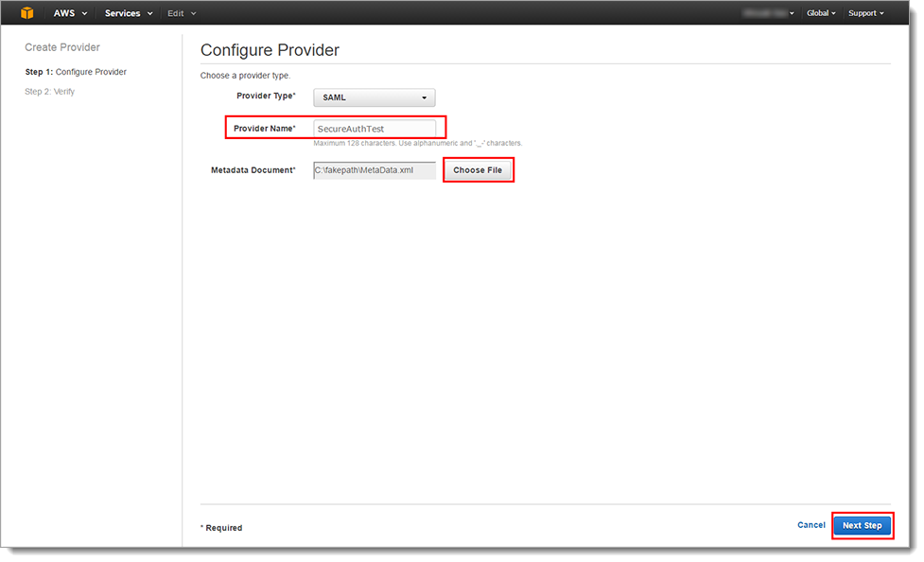Expand the Global region selector
The width and height of the screenshot is (924, 562).
click(820, 13)
